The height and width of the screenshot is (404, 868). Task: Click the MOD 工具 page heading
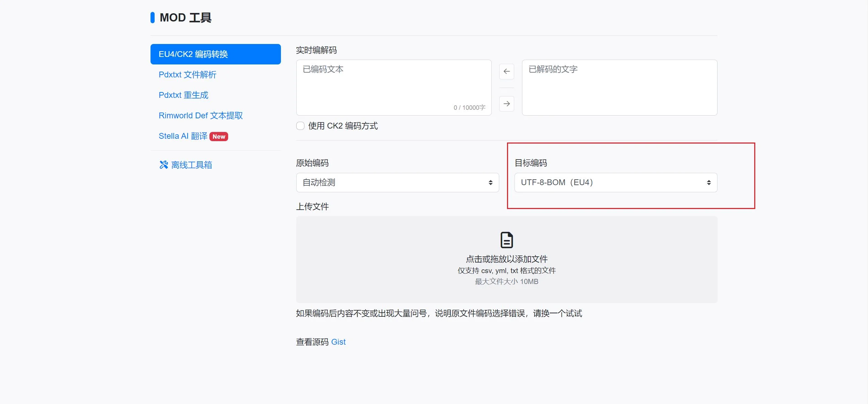(x=186, y=18)
